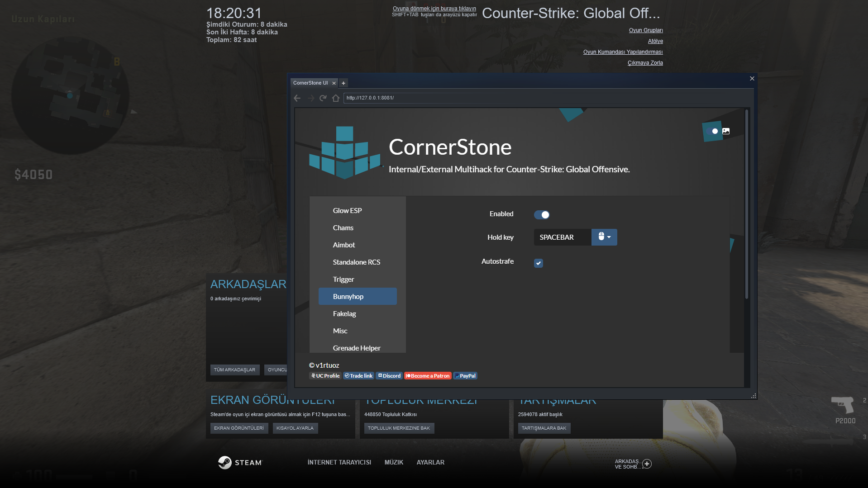
Task: Select the Bunnyhop menu item
Action: 358,297
